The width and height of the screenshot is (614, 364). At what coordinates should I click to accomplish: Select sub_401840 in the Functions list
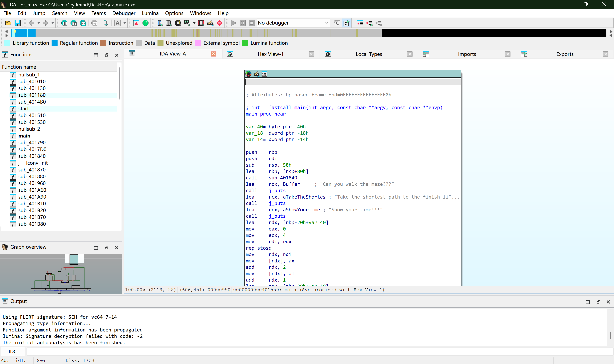point(32,156)
